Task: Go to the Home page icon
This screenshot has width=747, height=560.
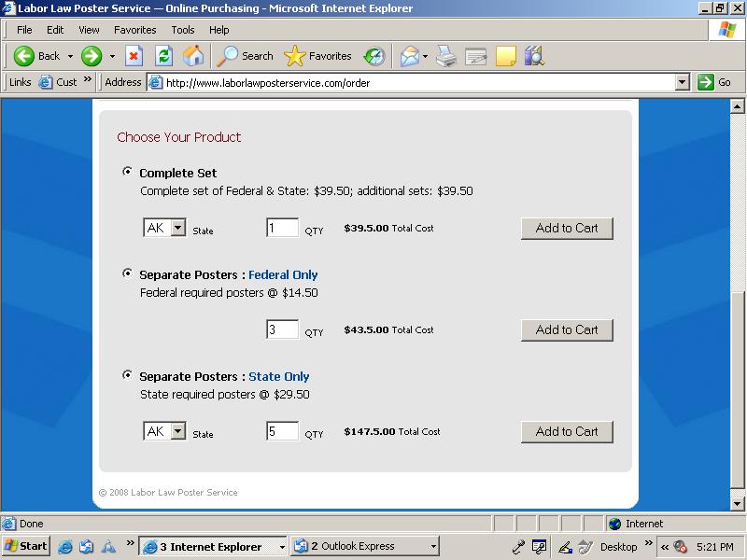Action: pos(193,56)
